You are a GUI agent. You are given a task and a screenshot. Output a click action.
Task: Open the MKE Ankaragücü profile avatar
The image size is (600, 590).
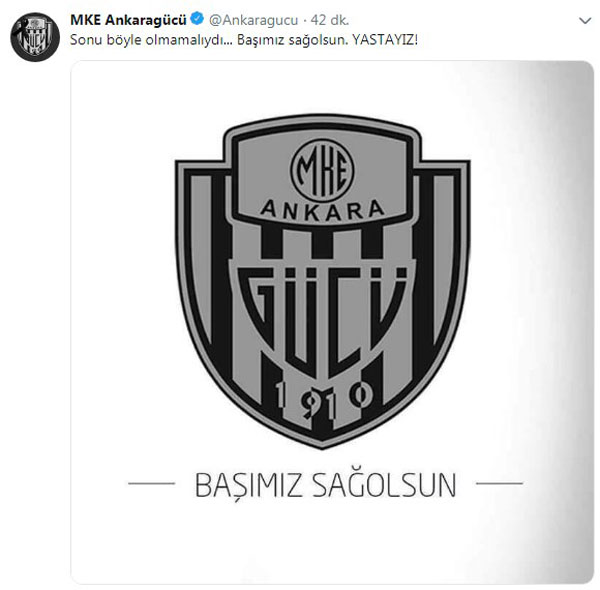(35, 37)
